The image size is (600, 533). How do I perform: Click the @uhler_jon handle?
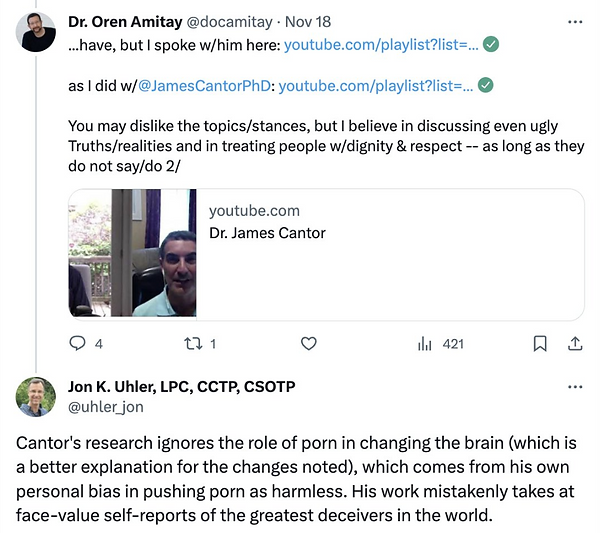[x=104, y=407]
